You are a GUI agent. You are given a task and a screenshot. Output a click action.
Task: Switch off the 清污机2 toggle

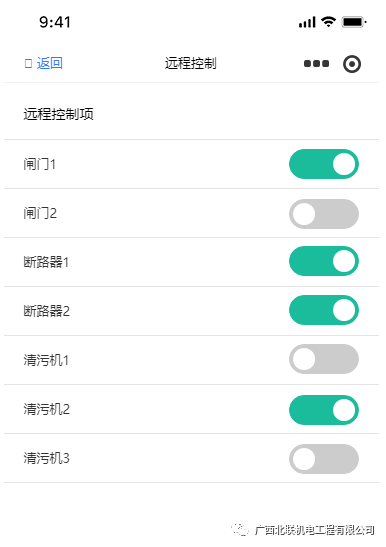coord(324,410)
